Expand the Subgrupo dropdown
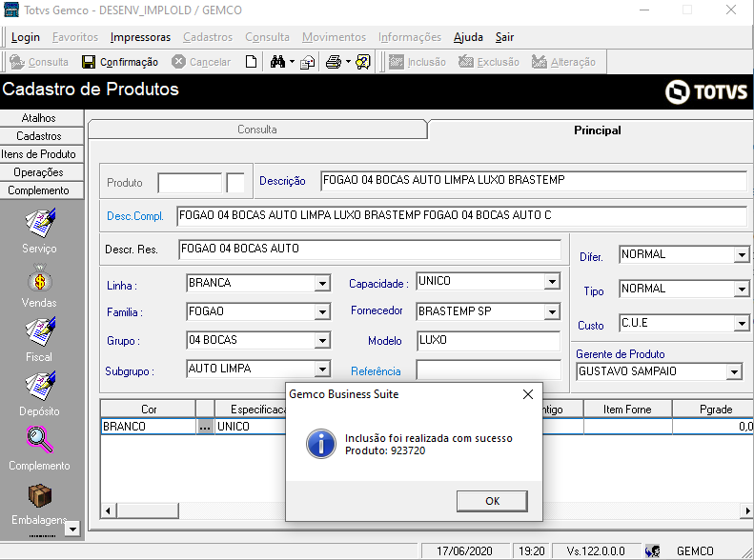The width and height of the screenshot is (754, 560). click(x=322, y=370)
